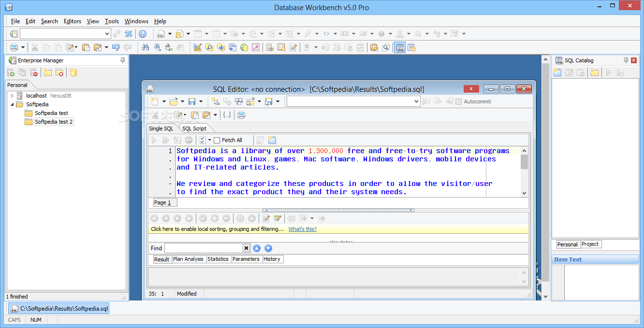Click the curly braces code template icon
The image size is (644, 328).
tap(227, 115)
